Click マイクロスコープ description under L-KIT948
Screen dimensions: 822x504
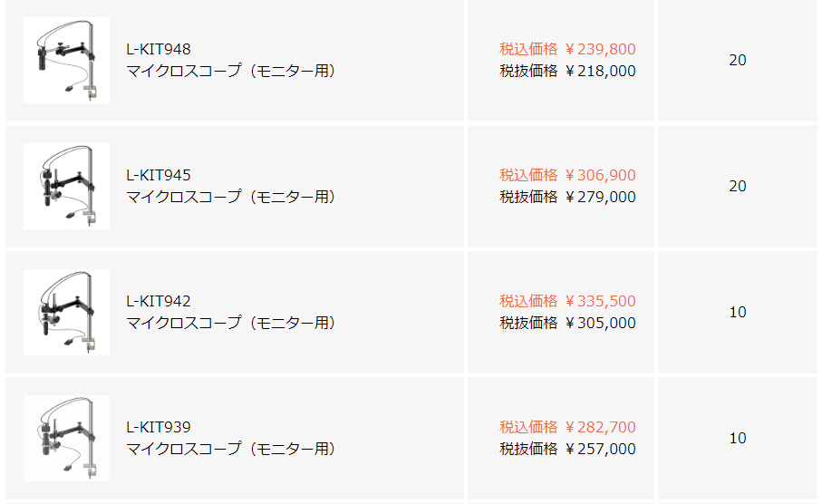click(x=230, y=71)
